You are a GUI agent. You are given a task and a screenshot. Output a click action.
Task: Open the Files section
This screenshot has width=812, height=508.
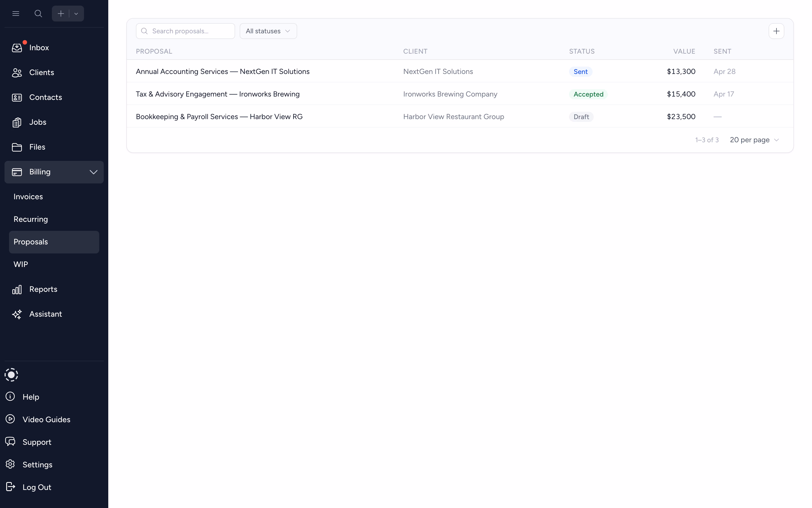pyautogui.click(x=37, y=147)
